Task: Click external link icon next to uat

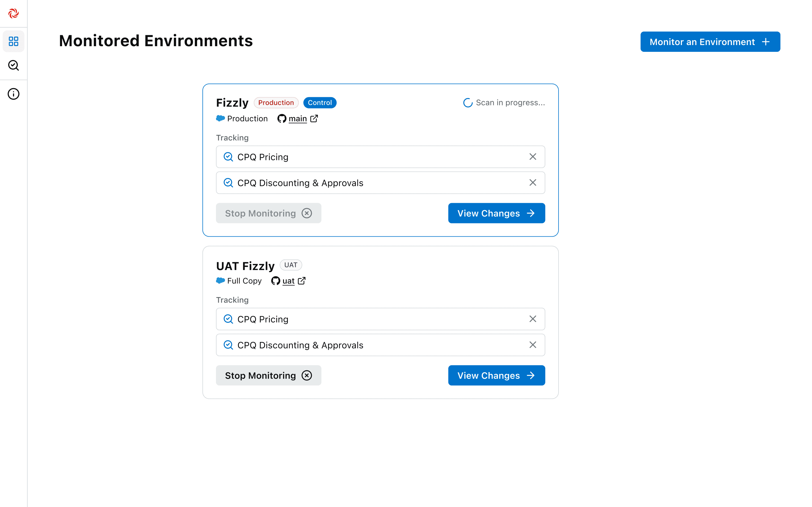Action: [302, 281]
